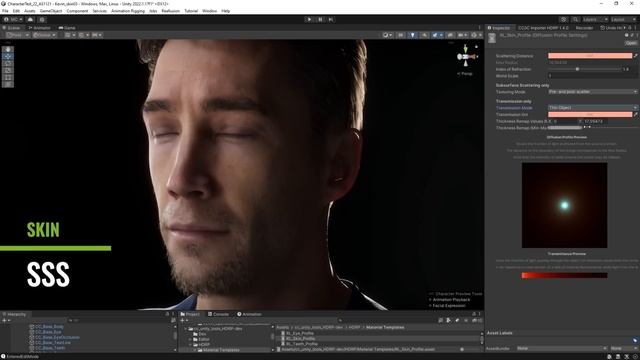Screen dimensions: 640x360
Task: Select the Rect tool in scene toolbar
Action: (x=8, y=77)
